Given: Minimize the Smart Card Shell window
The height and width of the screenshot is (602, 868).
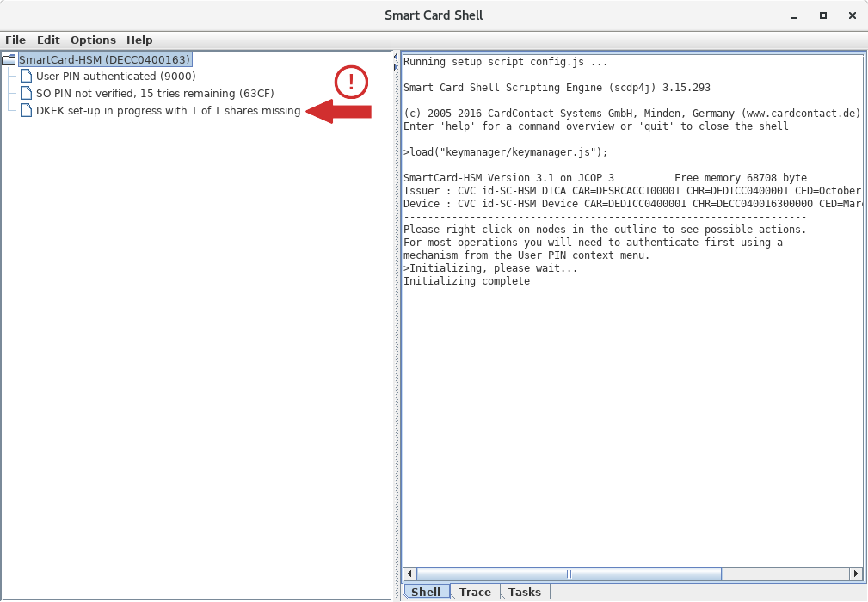Looking at the screenshot, I should point(794,16).
